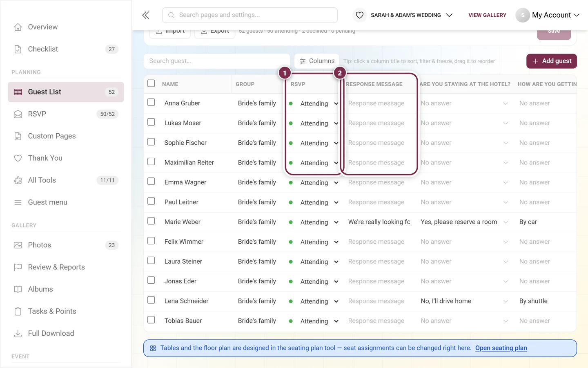Check the box for Lukas Moser
Viewport: 588px width, 368px height.
pyautogui.click(x=151, y=122)
